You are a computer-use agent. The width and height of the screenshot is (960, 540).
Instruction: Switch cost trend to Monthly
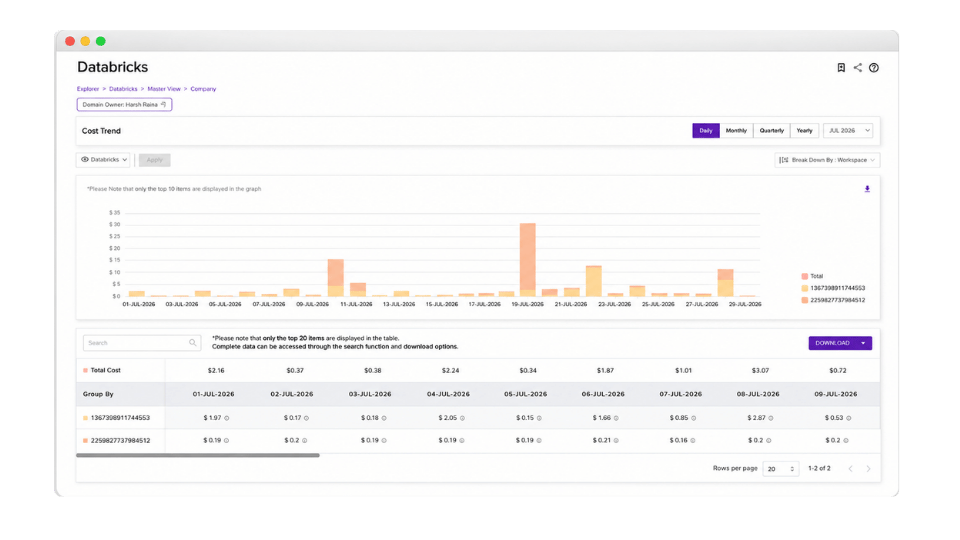click(736, 131)
